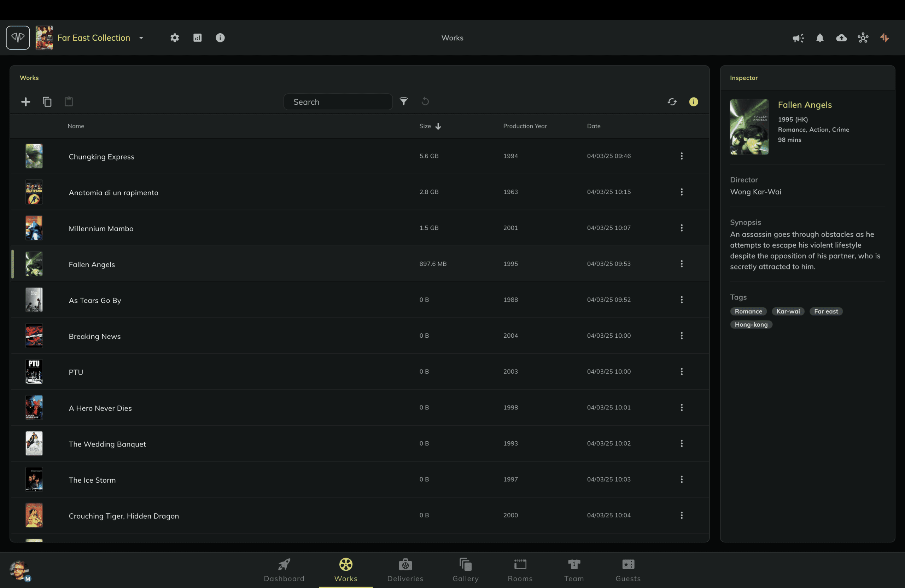905x588 pixels.
Task: Switch to the Dashboard tab
Action: click(284, 569)
